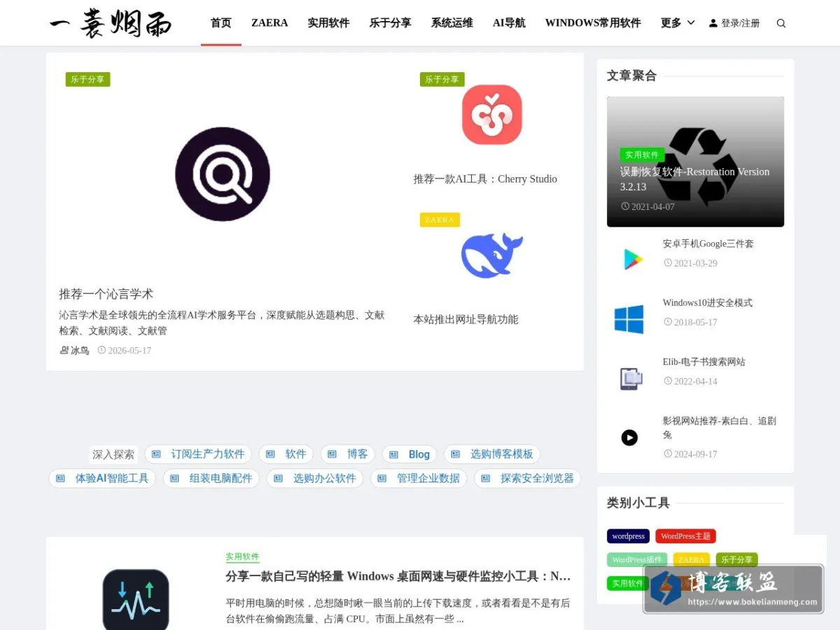Click the Blog suggestion chip
840x630 pixels.
[409, 454]
